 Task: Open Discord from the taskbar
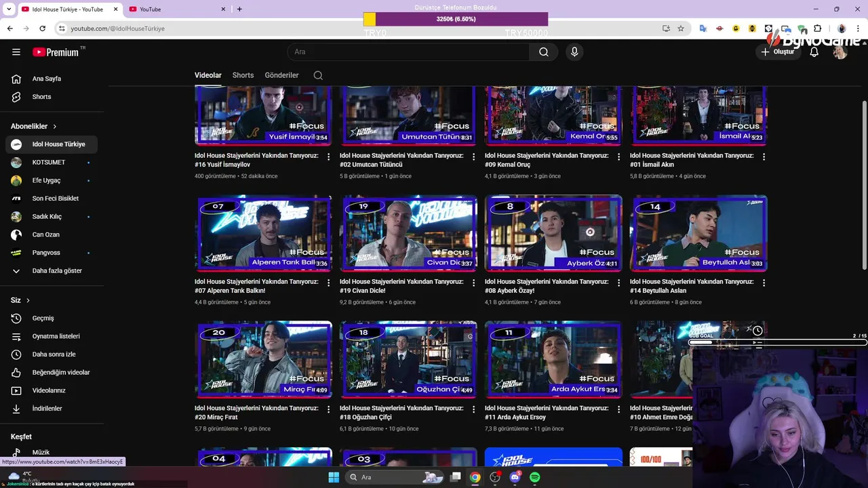[515, 477]
